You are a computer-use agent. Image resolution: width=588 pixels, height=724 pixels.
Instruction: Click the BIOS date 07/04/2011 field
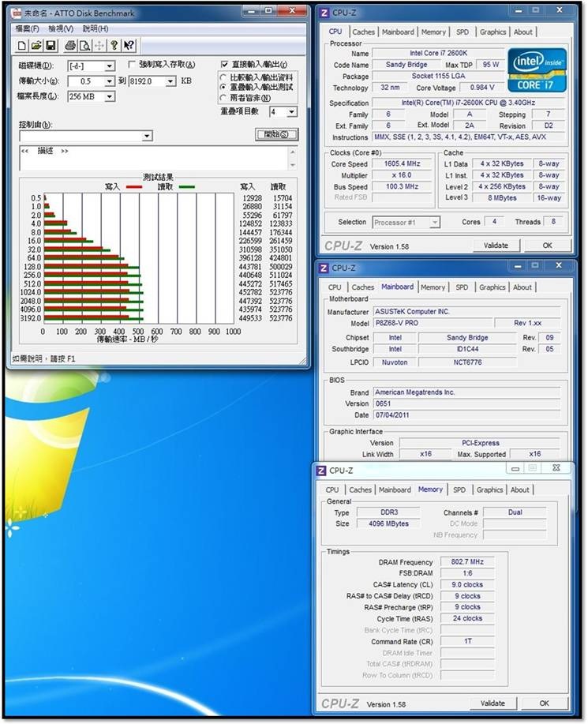466,415
